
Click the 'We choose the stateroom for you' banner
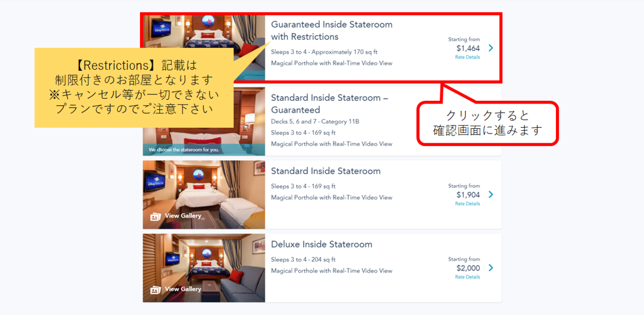coord(204,150)
